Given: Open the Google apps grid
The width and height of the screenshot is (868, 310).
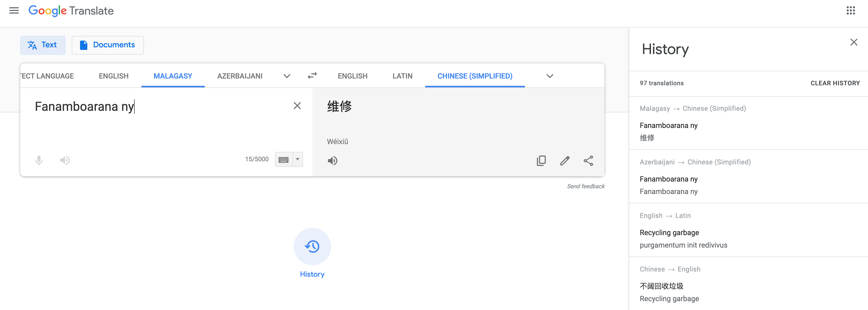Looking at the screenshot, I should [851, 11].
